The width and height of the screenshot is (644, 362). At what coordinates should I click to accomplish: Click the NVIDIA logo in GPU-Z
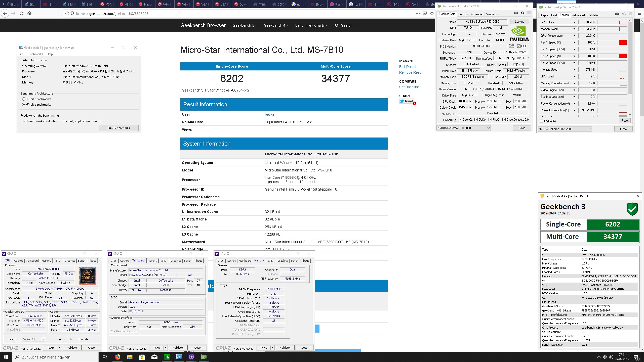[x=519, y=34]
